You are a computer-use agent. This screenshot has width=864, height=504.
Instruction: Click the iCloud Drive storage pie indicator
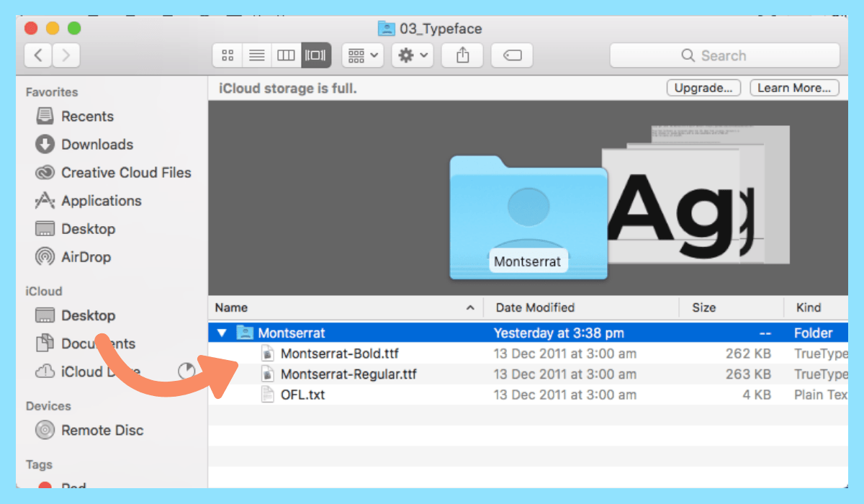coord(186,372)
